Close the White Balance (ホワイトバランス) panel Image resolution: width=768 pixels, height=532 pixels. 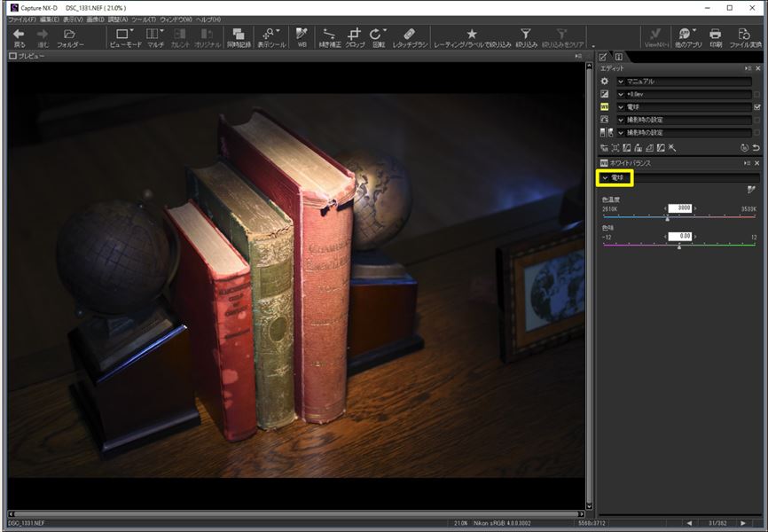(x=756, y=163)
